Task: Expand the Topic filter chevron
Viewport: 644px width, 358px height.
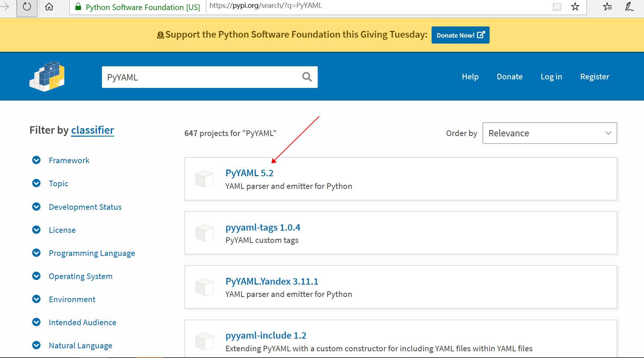Action: tap(36, 183)
